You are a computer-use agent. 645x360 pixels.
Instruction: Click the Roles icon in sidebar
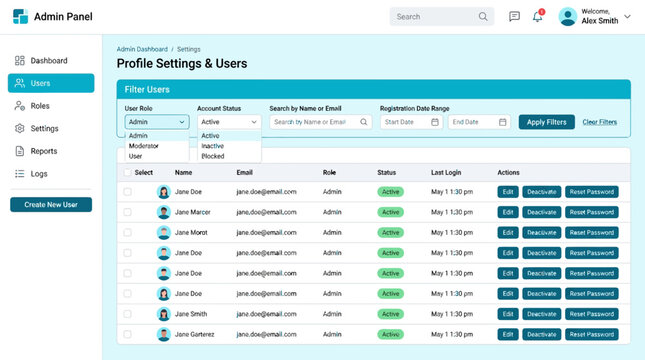point(19,106)
